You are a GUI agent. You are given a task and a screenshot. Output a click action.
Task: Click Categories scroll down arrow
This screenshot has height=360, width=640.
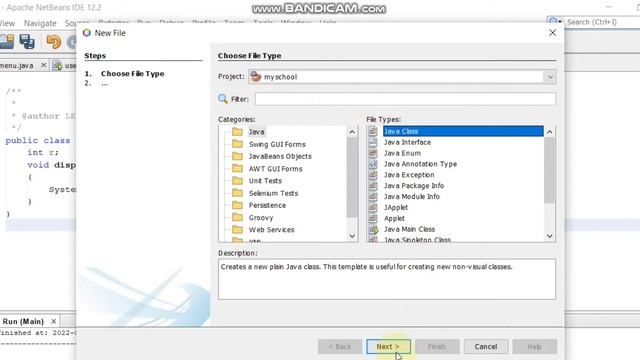[x=352, y=236]
